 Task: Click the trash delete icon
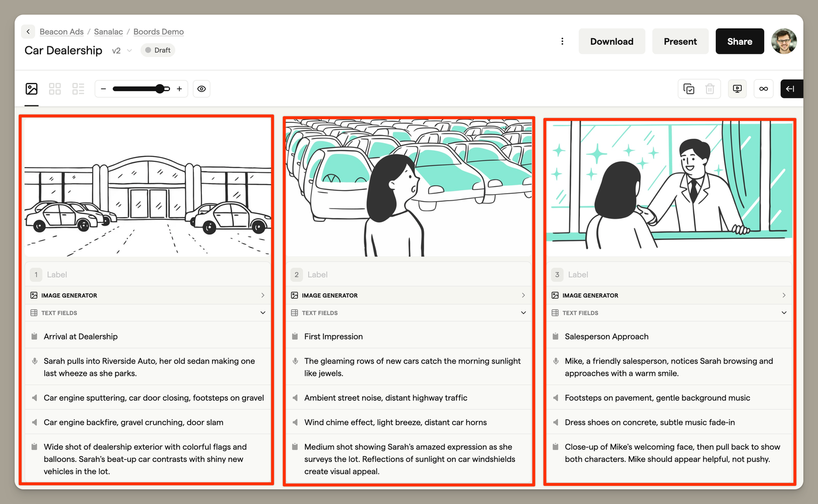pos(710,89)
